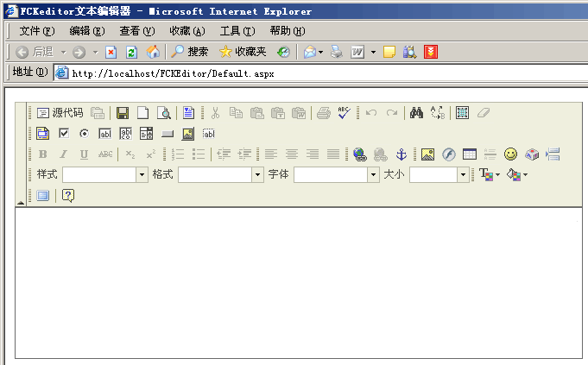Insert a Form element
The width and height of the screenshot is (588, 365).
pyautogui.click(x=43, y=134)
